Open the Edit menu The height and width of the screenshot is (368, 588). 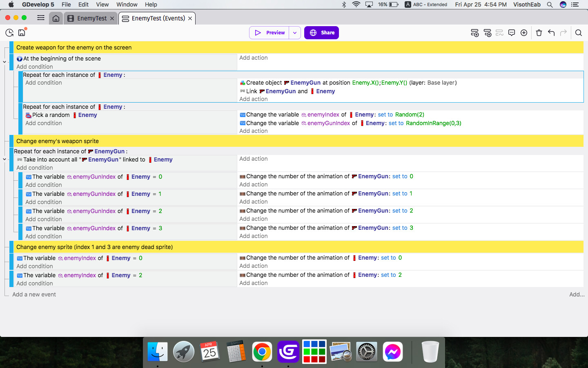84,4
